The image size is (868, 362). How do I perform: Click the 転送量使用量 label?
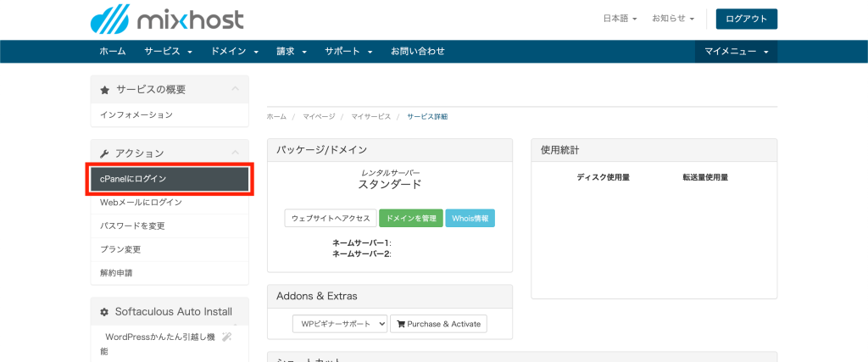tap(705, 178)
